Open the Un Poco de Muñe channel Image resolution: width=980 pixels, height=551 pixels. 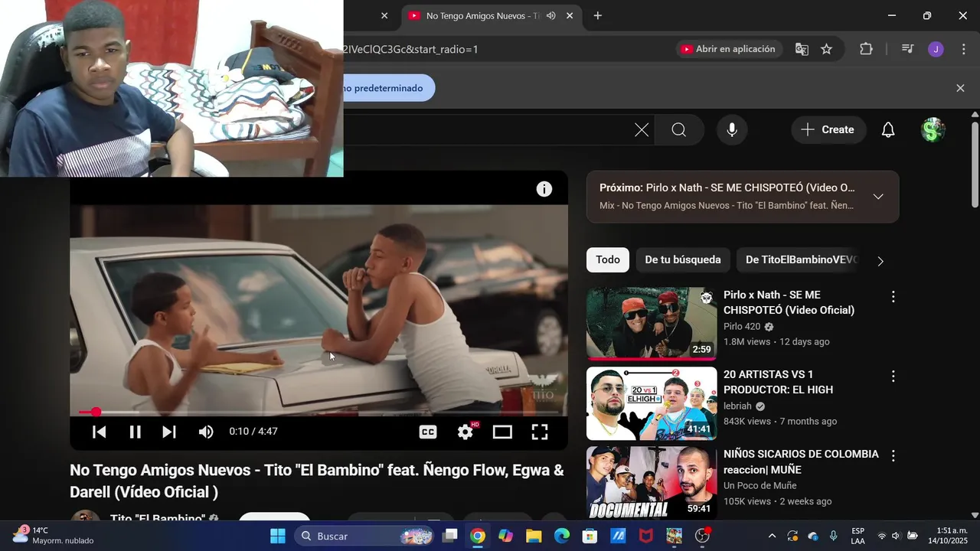[760, 485]
